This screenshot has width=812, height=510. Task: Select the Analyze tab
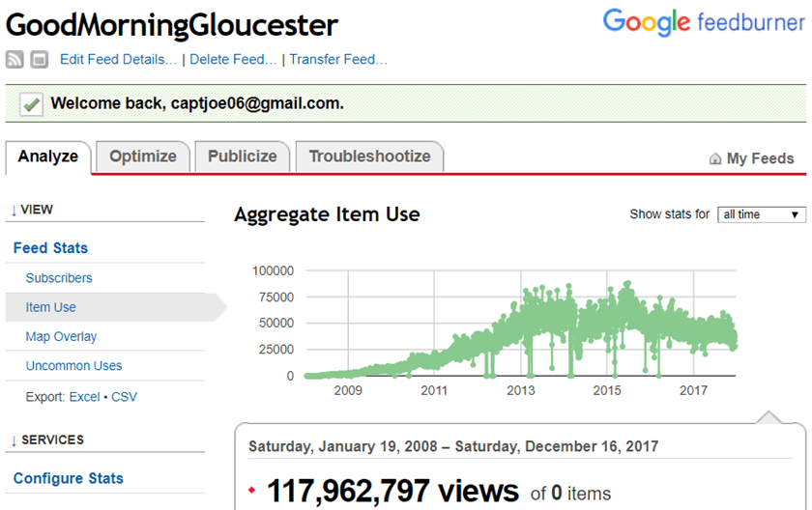pyautogui.click(x=48, y=156)
